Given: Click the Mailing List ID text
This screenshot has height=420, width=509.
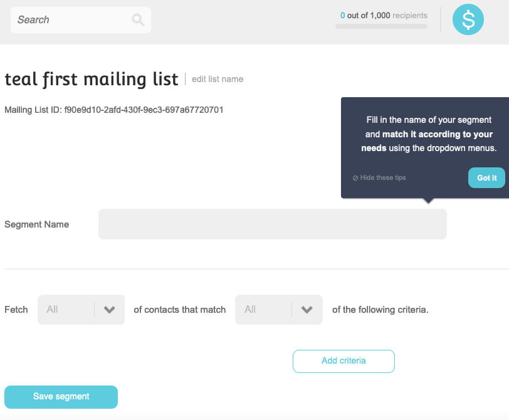Looking at the screenshot, I should [114, 110].
